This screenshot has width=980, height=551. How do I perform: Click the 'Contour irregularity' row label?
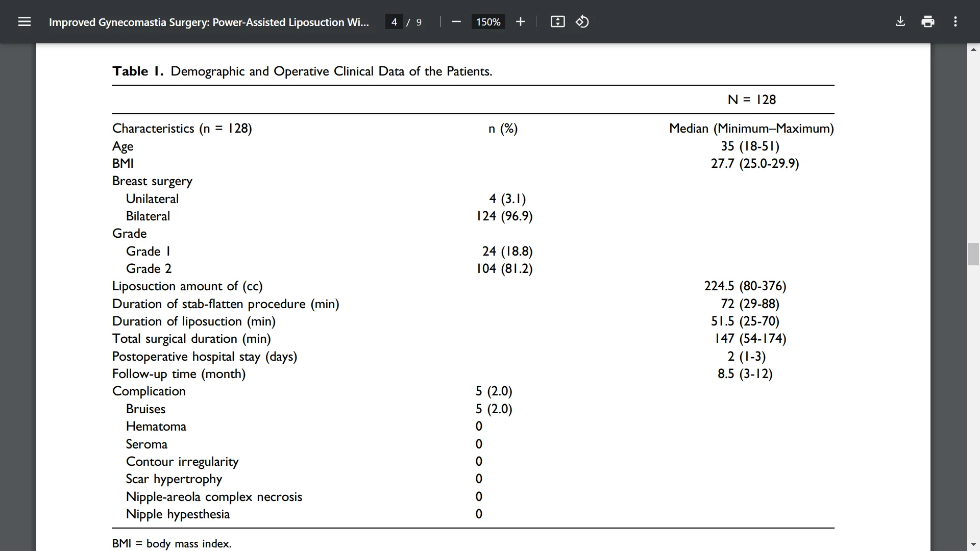point(182,462)
